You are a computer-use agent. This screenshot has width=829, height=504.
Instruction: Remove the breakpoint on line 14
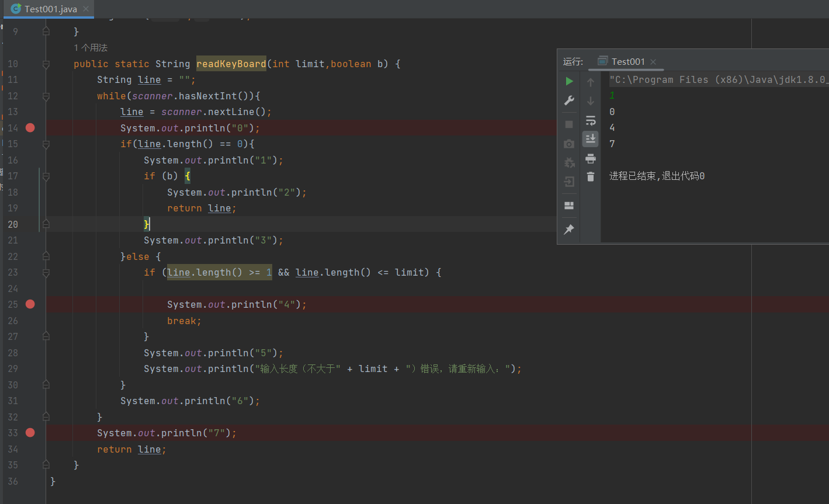[30, 128]
